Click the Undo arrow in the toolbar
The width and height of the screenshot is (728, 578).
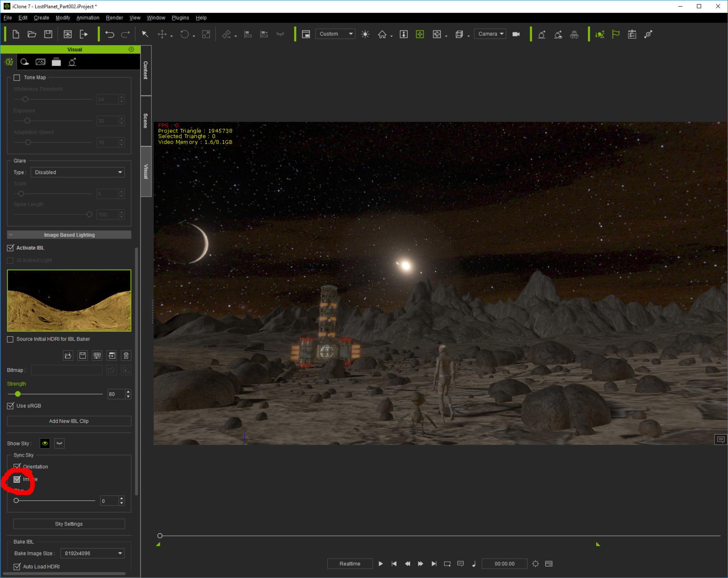click(110, 34)
